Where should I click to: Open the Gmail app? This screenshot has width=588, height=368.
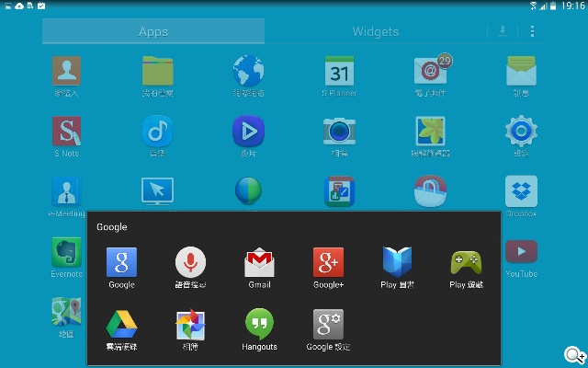coord(259,263)
